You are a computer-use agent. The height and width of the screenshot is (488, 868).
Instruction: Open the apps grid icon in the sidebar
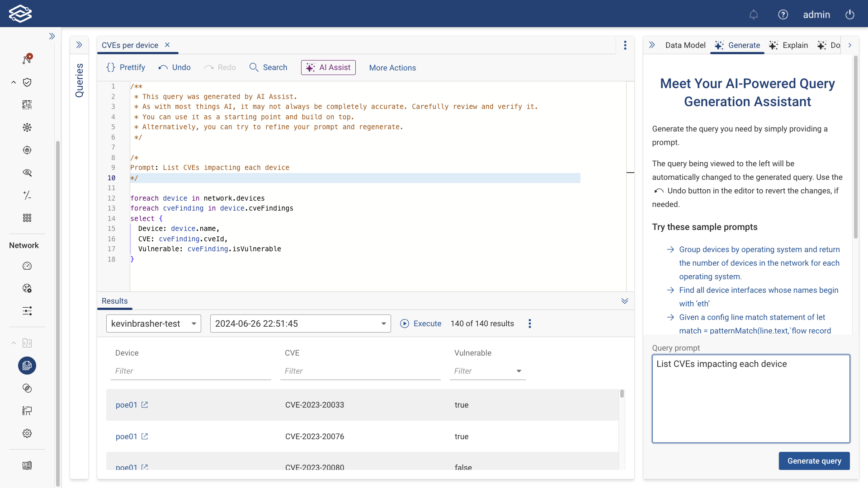pyautogui.click(x=27, y=218)
